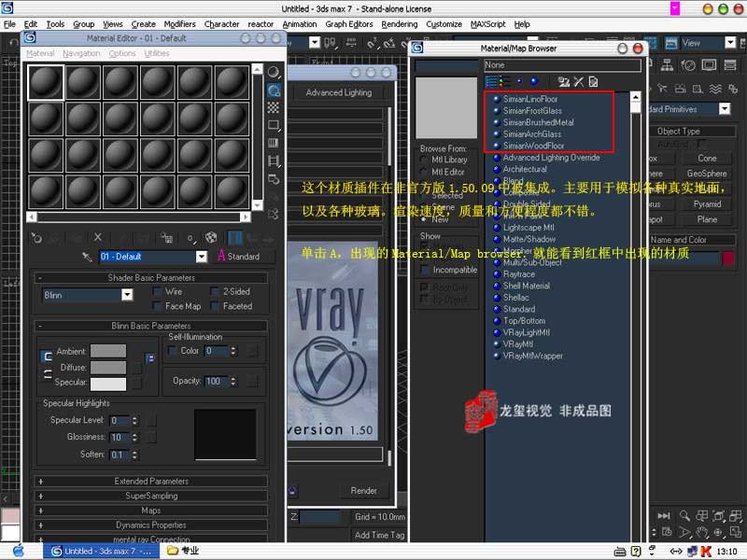Click Specular color swatch

coord(108,384)
